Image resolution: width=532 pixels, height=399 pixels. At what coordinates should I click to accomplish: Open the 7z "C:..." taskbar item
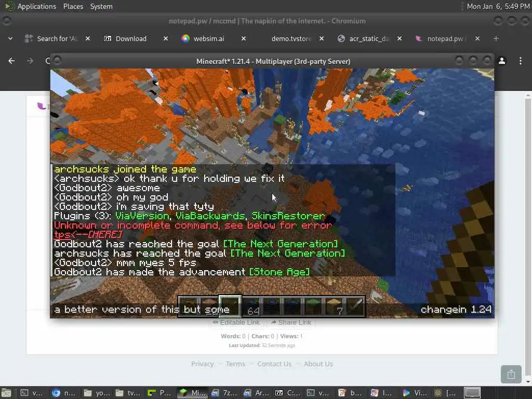click(x=287, y=393)
